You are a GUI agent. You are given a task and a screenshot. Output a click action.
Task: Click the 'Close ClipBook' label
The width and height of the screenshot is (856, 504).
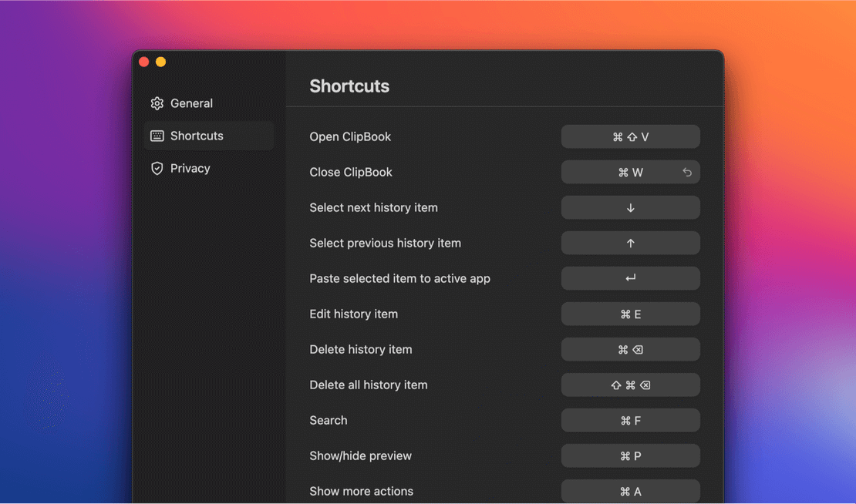[350, 173]
